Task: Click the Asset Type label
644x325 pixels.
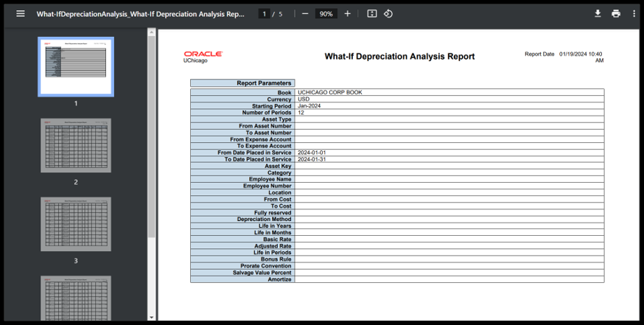Action: (x=277, y=119)
